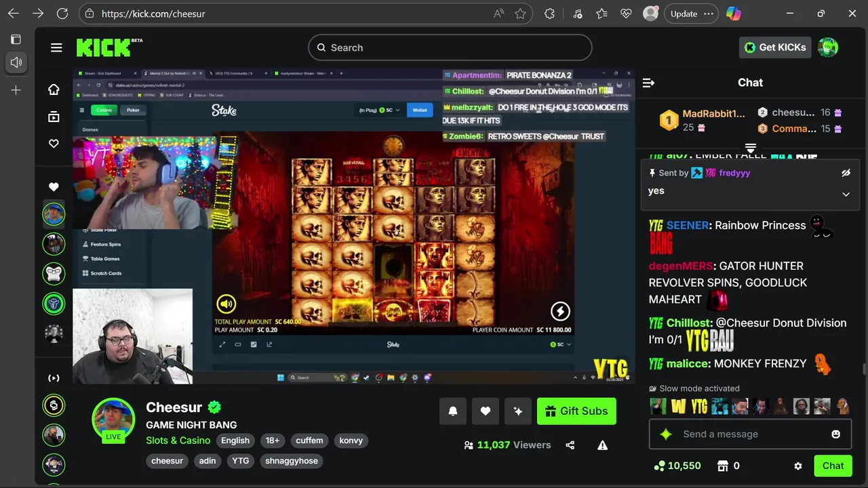The image size is (868, 488).
Task: Click Get KICKs button
Action: [x=775, y=47]
